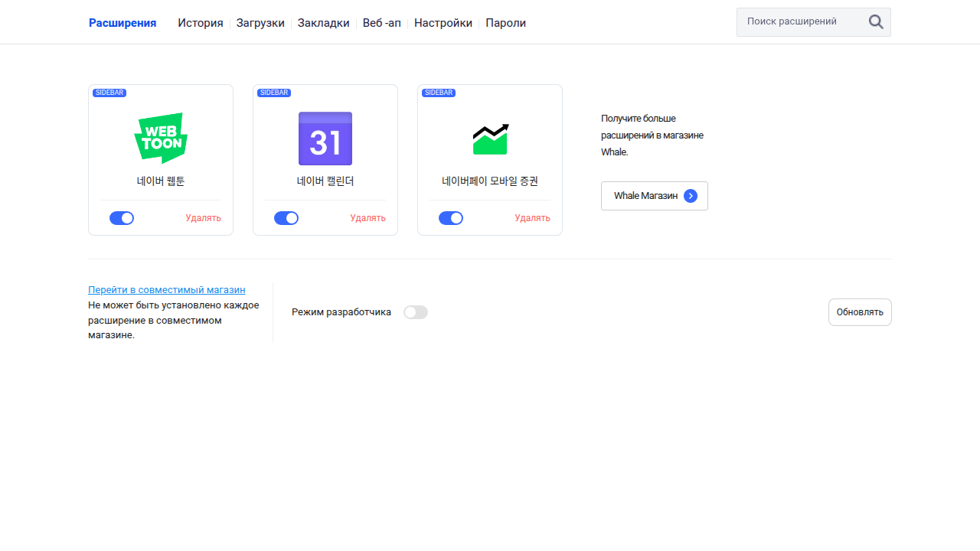Remove 네이버페이 모바일 증권 via its Удалять link
Image resolution: width=980 pixels, height=551 pixels.
pyautogui.click(x=532, y=218)
